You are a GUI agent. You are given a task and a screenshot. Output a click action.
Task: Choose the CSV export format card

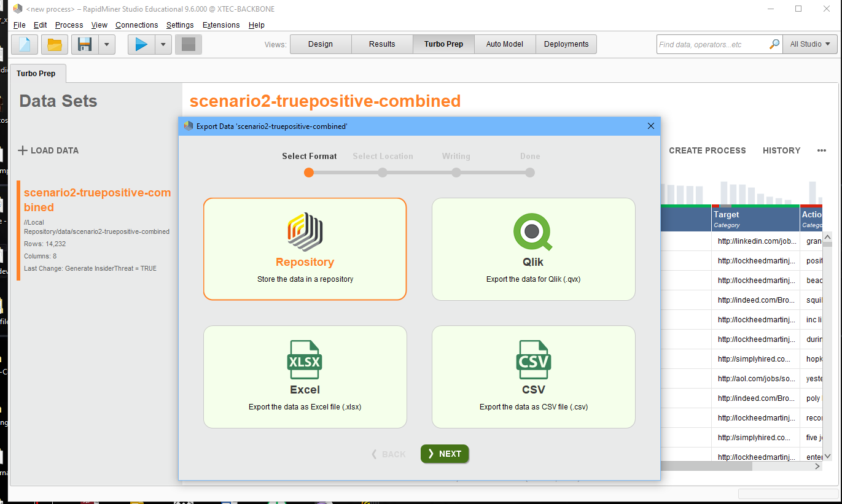(534, 377)
